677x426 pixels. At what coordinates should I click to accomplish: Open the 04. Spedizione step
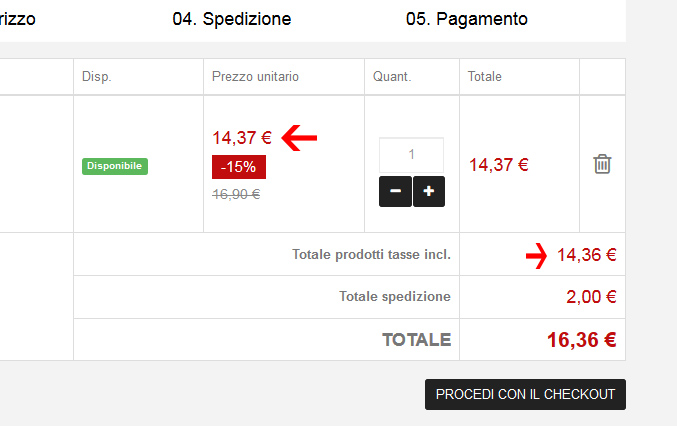click(x=231, y=19)
